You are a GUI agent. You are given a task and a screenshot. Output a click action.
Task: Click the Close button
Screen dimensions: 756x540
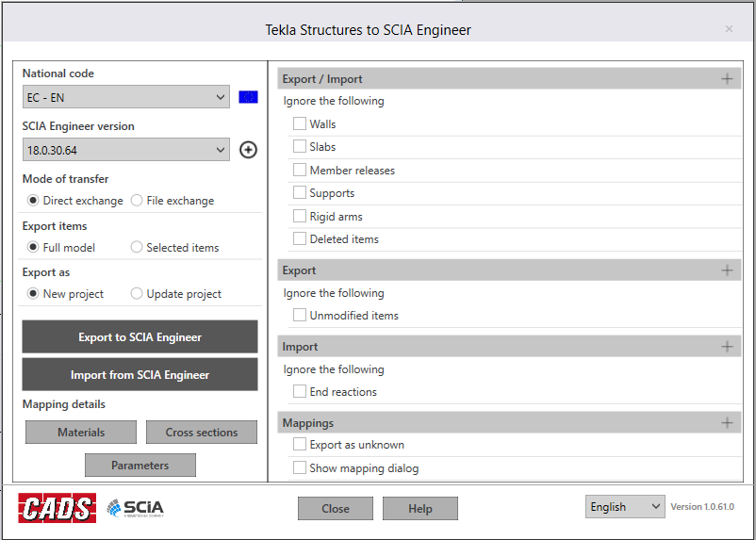click(335, 508)
